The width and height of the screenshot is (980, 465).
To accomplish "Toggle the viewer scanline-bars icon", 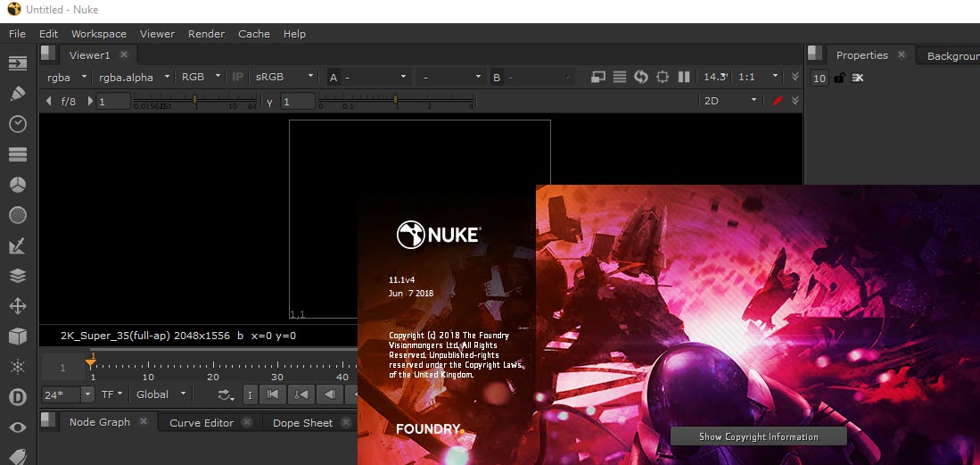I will coord(620,77).
